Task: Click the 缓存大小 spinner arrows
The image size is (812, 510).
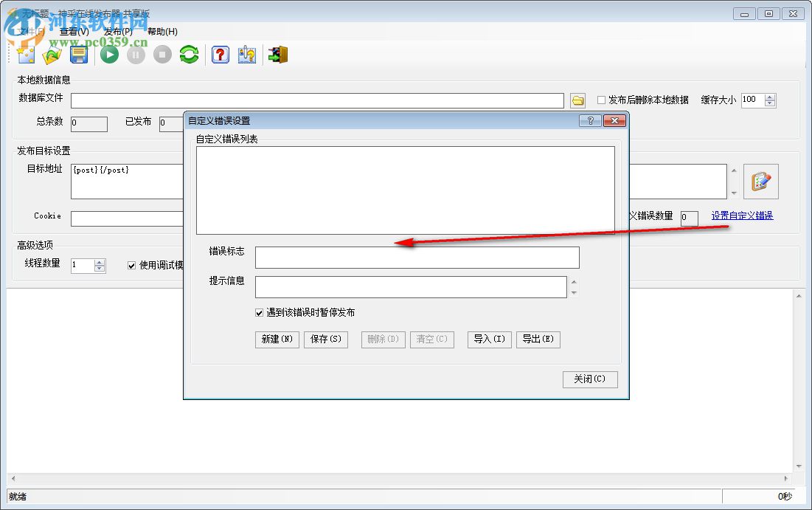Action: 770,100
